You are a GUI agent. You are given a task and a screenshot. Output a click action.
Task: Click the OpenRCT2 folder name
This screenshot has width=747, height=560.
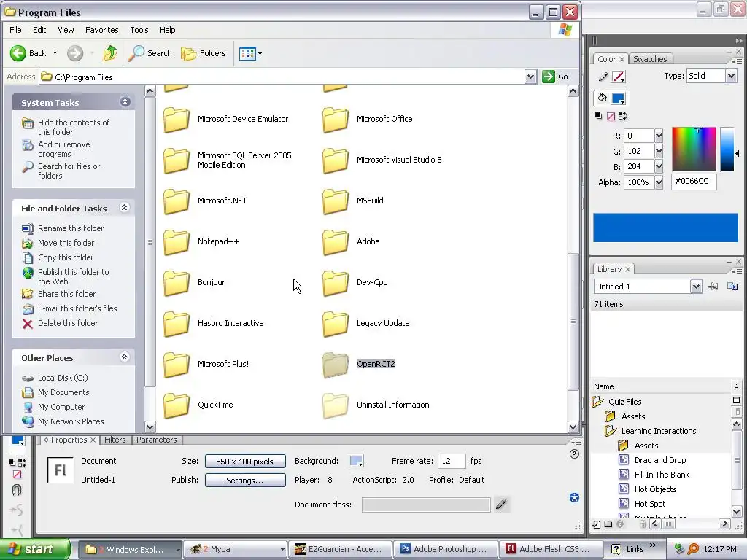pos(376,364)
